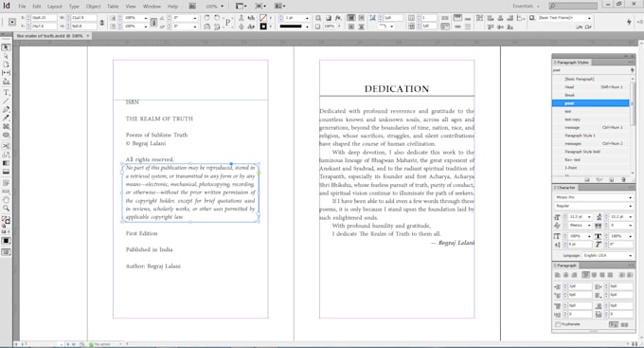Click the X position input field
Screen dimensions: 644x348
(44, 18)
